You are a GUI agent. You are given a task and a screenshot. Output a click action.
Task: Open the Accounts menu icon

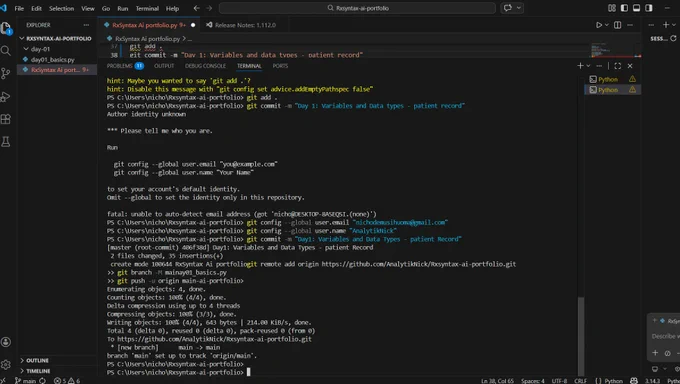6,342
